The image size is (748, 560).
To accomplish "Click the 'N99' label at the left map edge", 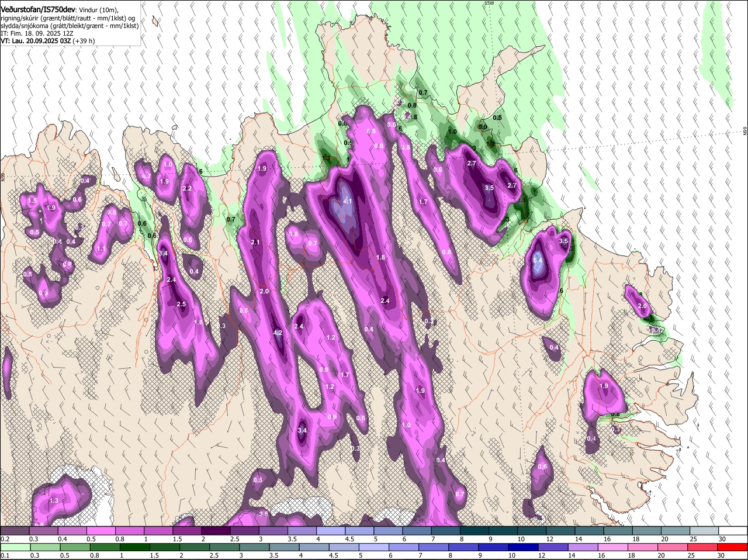I will pyautogui.click(x=3, y=177).
